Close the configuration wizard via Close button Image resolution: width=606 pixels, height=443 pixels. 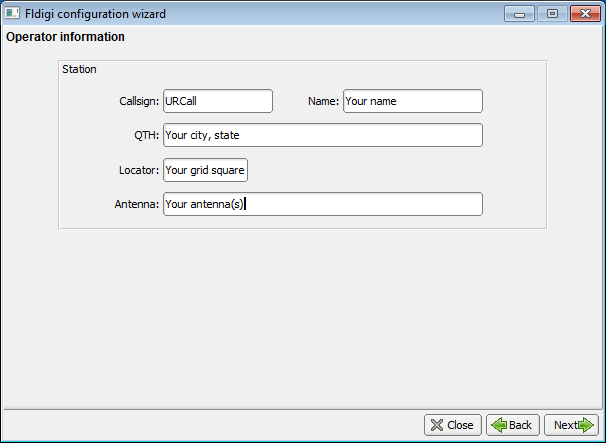(453, 425)
